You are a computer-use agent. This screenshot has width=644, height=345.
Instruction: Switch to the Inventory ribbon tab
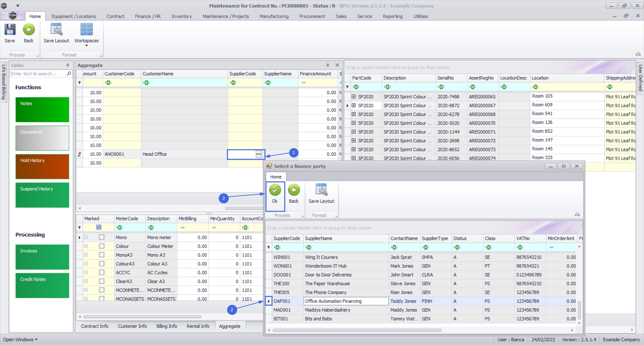click(x=181, y=16)
